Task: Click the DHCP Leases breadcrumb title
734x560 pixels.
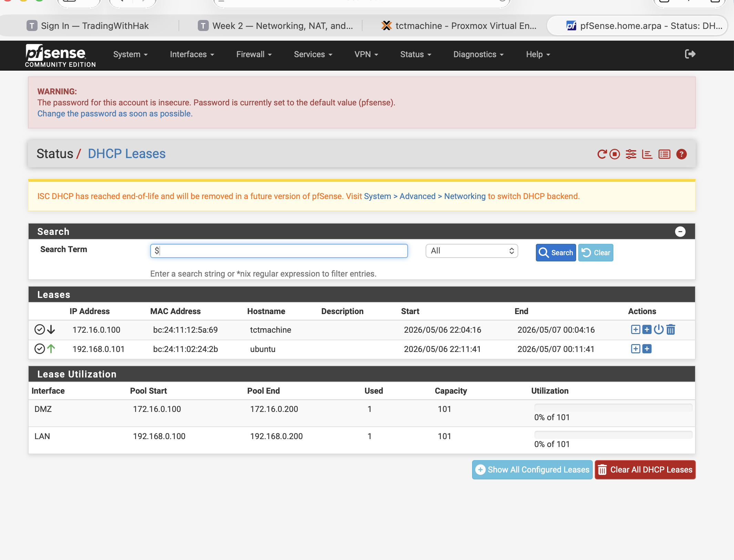Action: [126, 154]
